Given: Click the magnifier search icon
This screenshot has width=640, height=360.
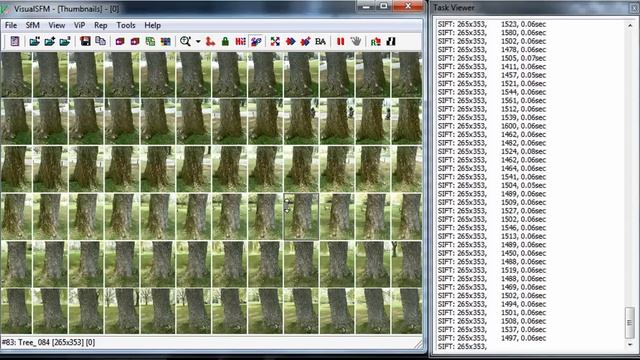Looking at the screenshot, I should coord(185,41).
